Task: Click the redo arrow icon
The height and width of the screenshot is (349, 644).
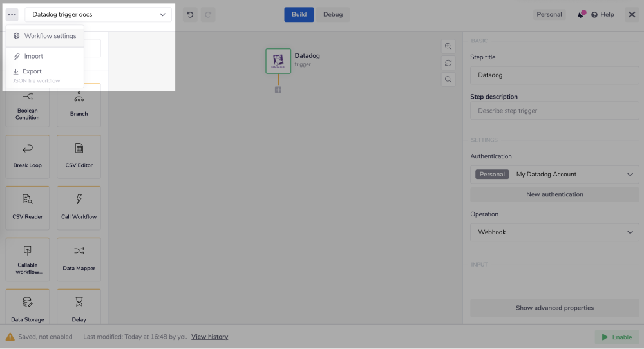Action: point(207,14)
